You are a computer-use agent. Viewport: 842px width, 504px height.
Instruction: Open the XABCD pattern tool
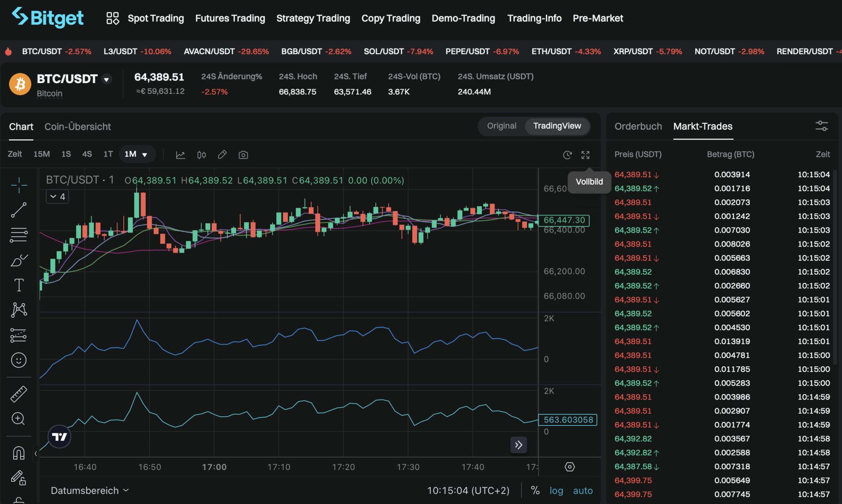pyautogui.click(x=19, y=310)
